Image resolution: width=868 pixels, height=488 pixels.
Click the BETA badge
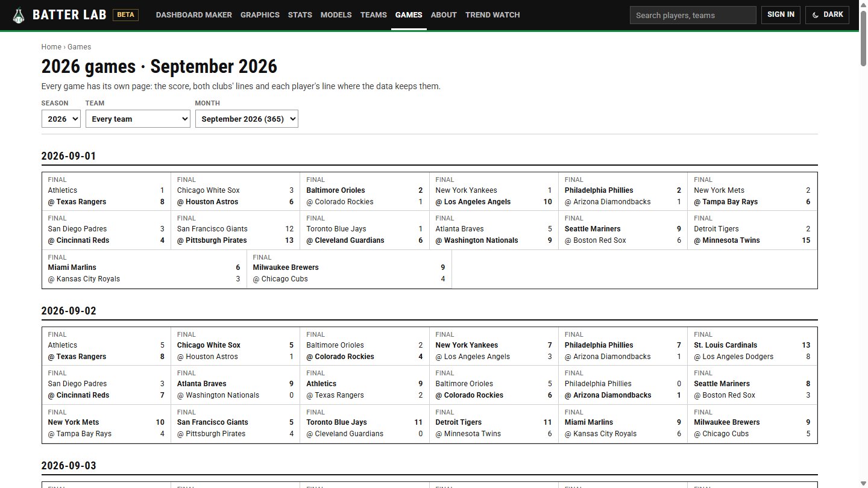point(125,15)
